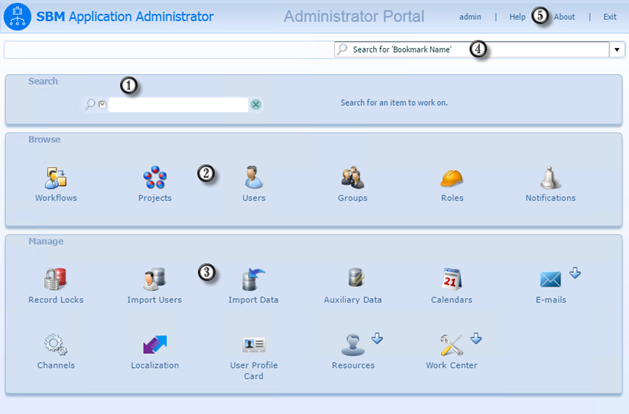Image resolution: width=629 pixels, height=414 pixels.
Task: Open the Projects icon
Action: [x=155, y=177]
